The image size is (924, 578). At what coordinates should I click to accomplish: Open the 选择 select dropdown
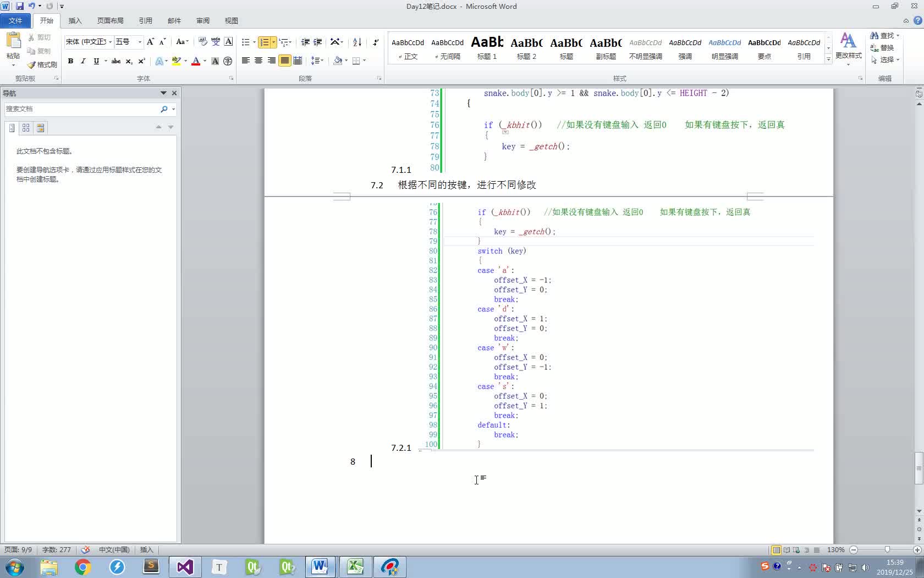tap(886, 59)
